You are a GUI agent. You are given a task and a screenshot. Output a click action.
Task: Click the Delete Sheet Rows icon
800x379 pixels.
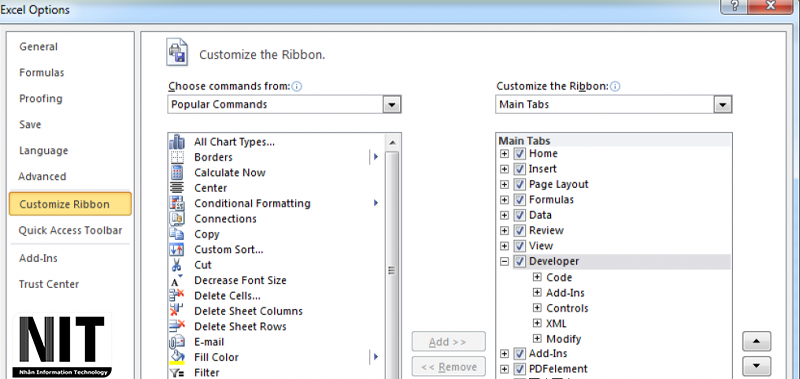point(177,326)
